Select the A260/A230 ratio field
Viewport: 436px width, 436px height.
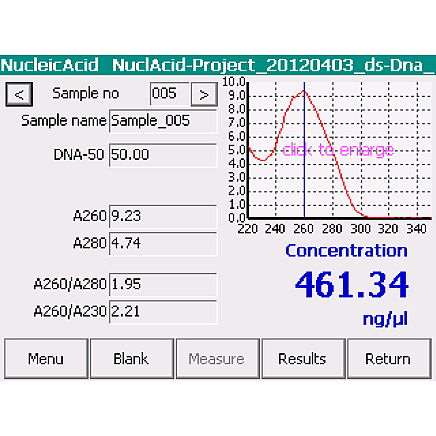pos(163,312)
